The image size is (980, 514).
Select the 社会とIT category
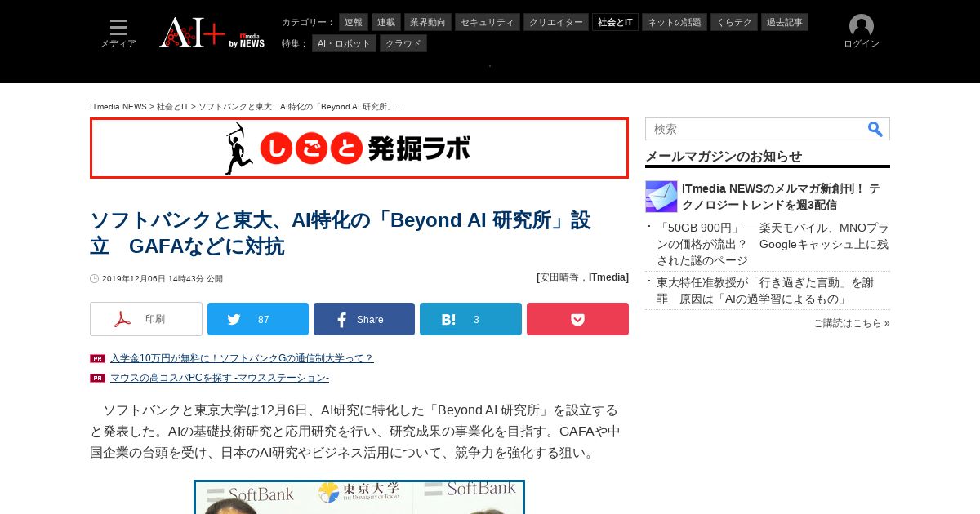point(615,22)
